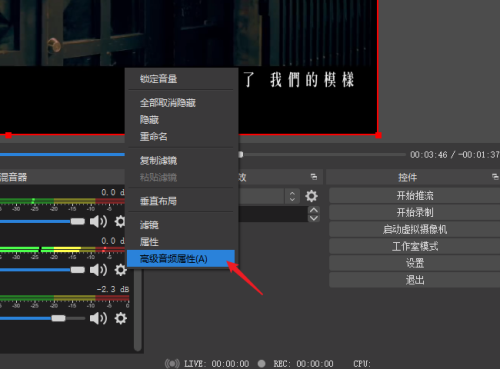
Task: Click the recording status dot beside REC
Action: tap(262, 364)
